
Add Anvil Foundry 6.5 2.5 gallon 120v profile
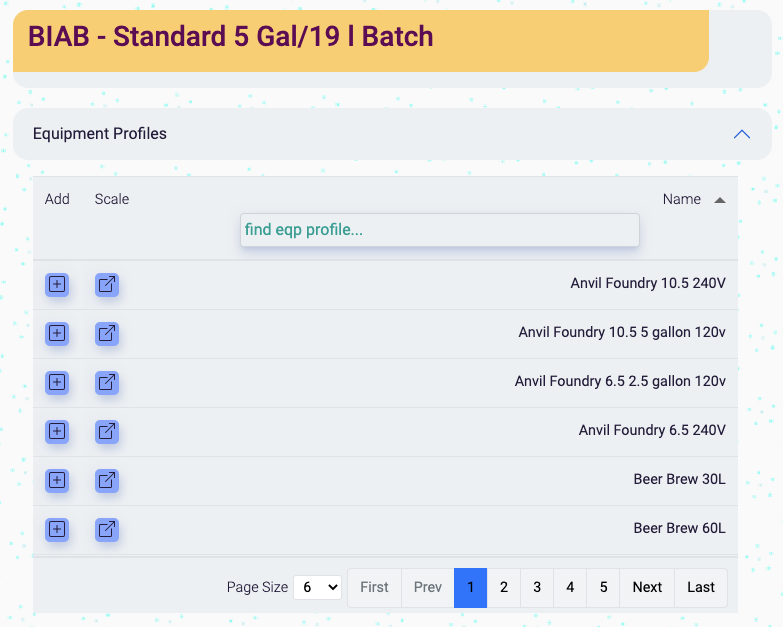click(57, 382)
